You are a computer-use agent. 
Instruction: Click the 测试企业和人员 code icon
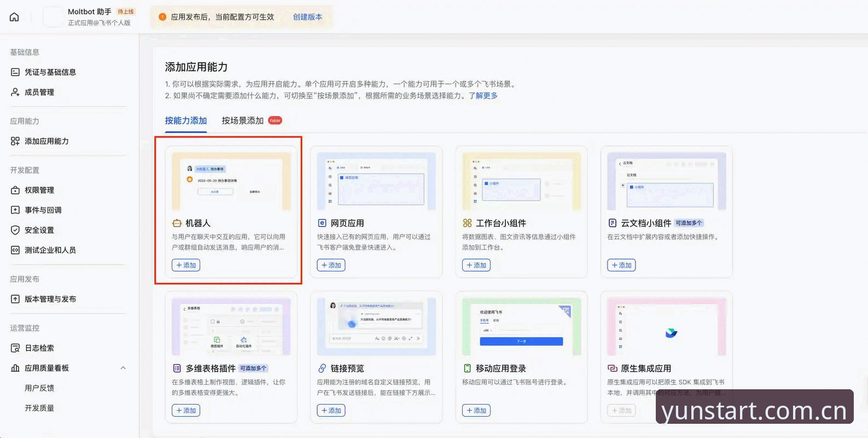pos(15,250)
